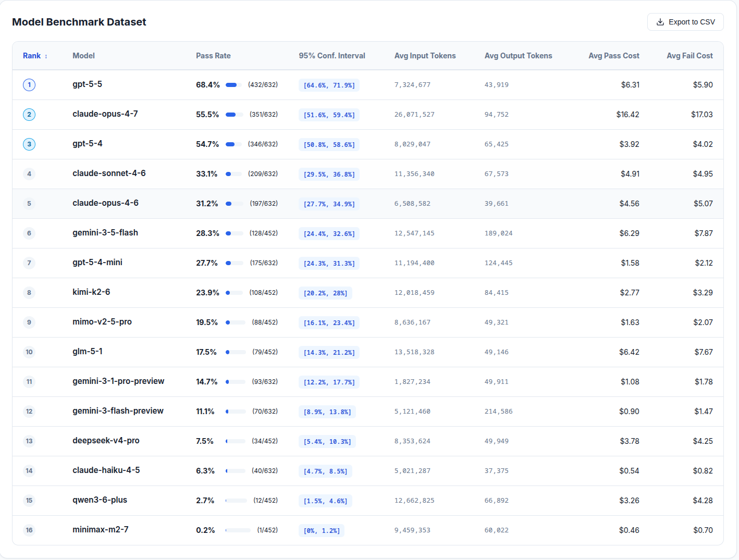Image resolution: width=739 pixels, height=560 pixels.
Task: Click the rank 4 badge beside claude-sonnet-4-6
Action: (x=29, y=174)
